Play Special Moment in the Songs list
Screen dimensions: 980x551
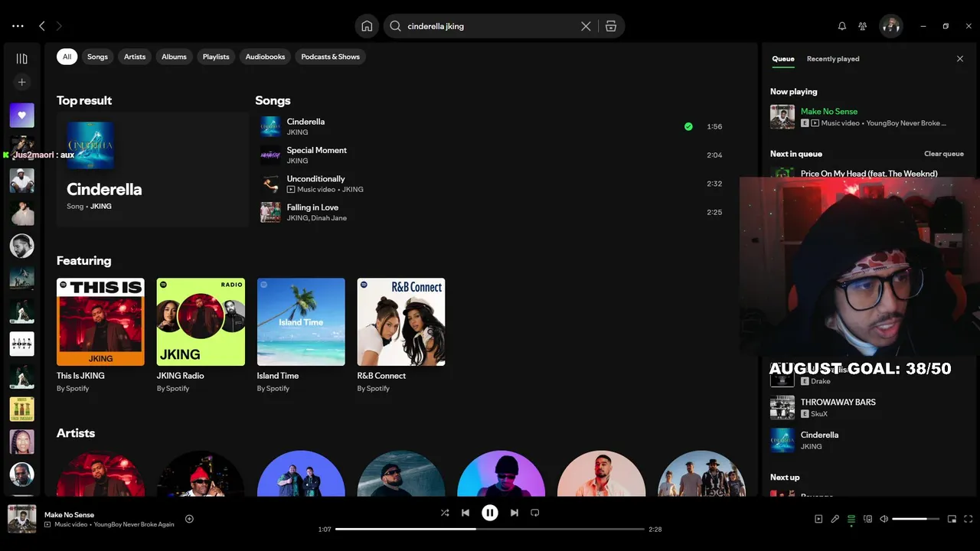(490, 155)
